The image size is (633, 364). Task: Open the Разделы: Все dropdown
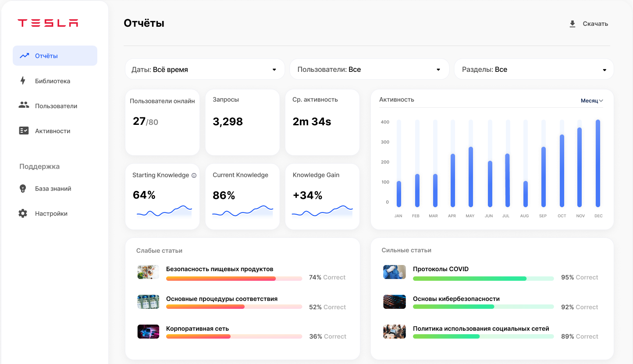(533, 70)
